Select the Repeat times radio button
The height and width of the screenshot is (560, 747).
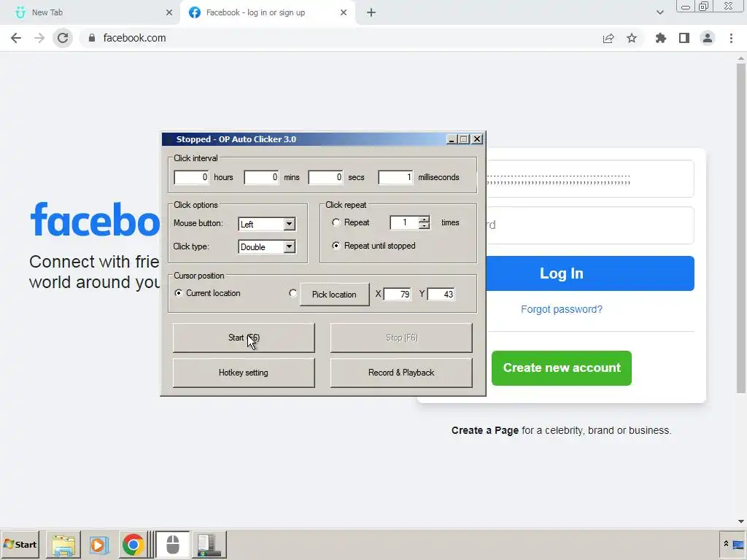tap(336, 222)
